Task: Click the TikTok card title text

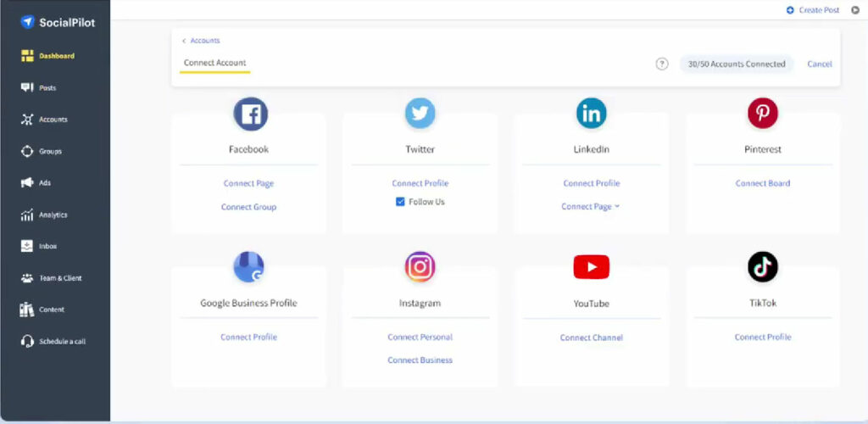Action: 763,304
